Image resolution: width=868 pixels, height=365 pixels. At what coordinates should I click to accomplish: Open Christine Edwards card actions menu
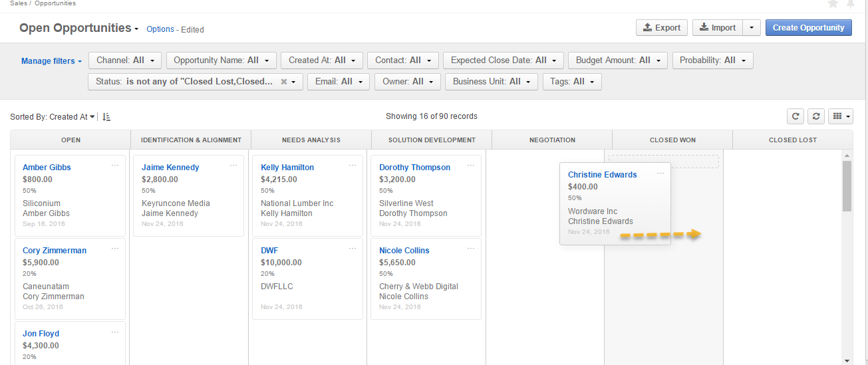(x=660, y=173)
